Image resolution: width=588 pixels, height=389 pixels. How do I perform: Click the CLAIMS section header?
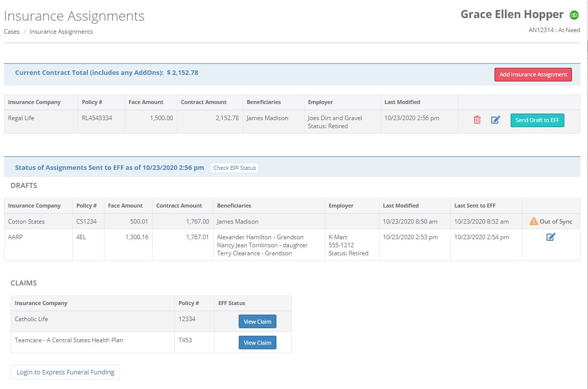click(x=23, y=283)
